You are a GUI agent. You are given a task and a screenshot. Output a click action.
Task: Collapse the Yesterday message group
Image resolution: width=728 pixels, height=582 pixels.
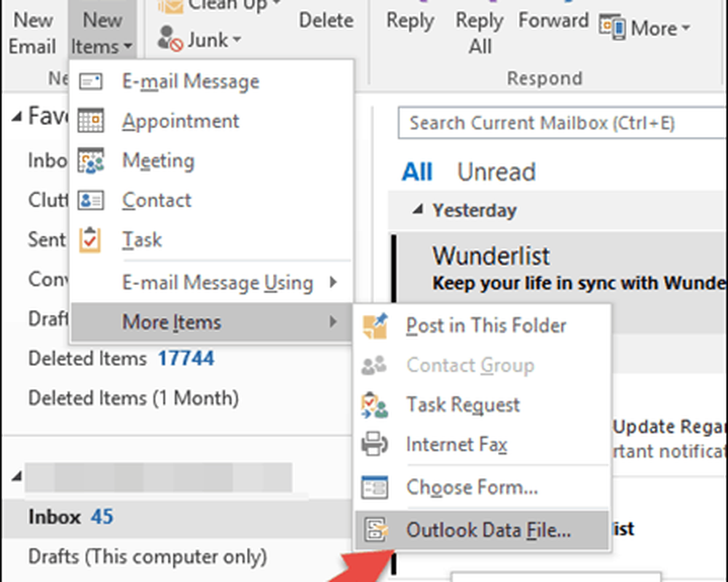(x=418, y=210)
